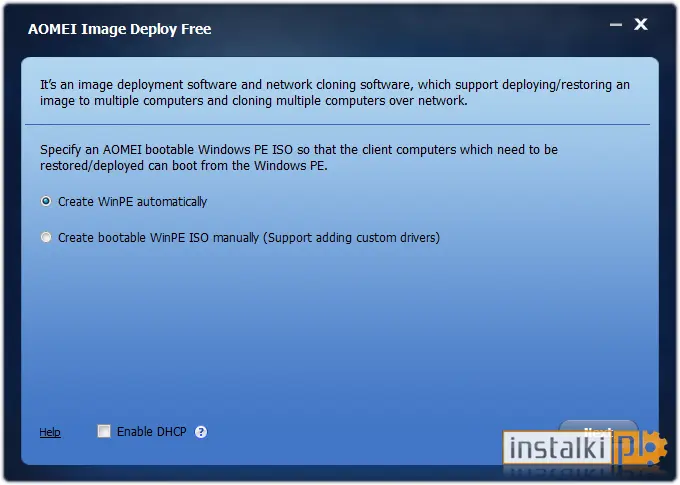Open the DHCP question mark help icon
The height and width of the screenshot is (485, 680).
[x=201, y=432]
